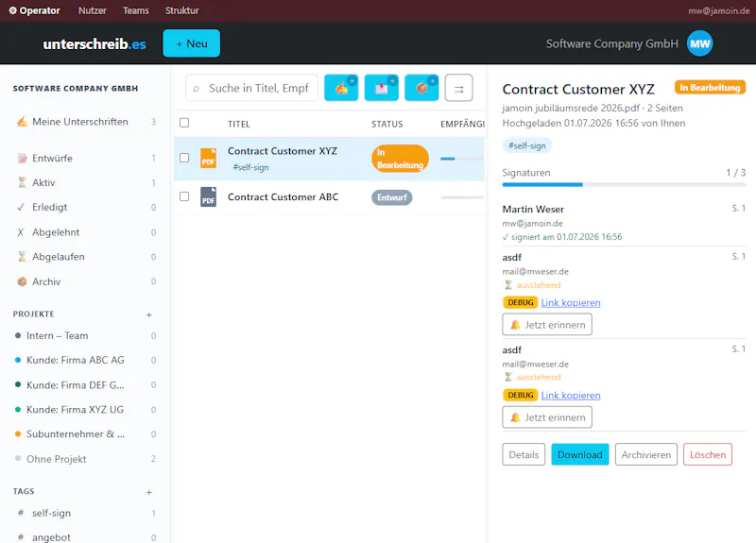Focus the Suche in Titel search field
The width and height of the screenshot is (756, 543).
point(251,88)
